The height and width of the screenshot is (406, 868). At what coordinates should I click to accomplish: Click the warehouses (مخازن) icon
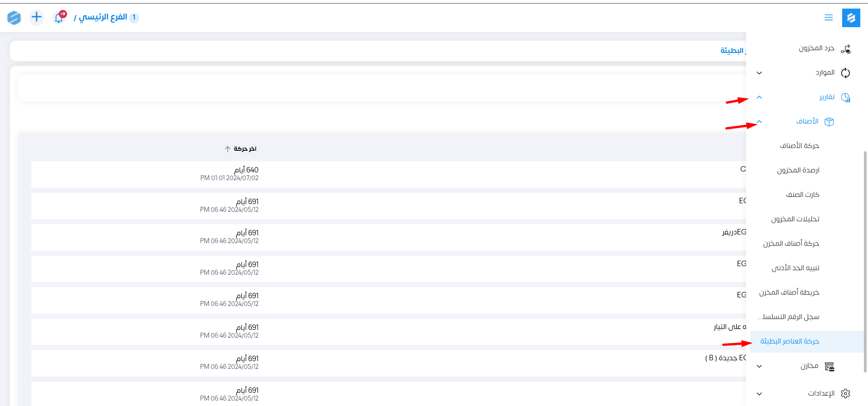coord(829,366)
